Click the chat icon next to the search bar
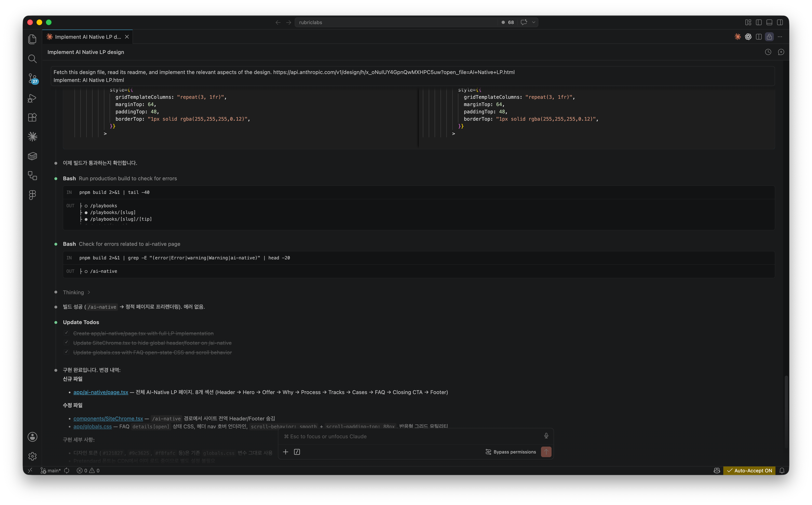The image size is (812, 505). click(524, 22)
